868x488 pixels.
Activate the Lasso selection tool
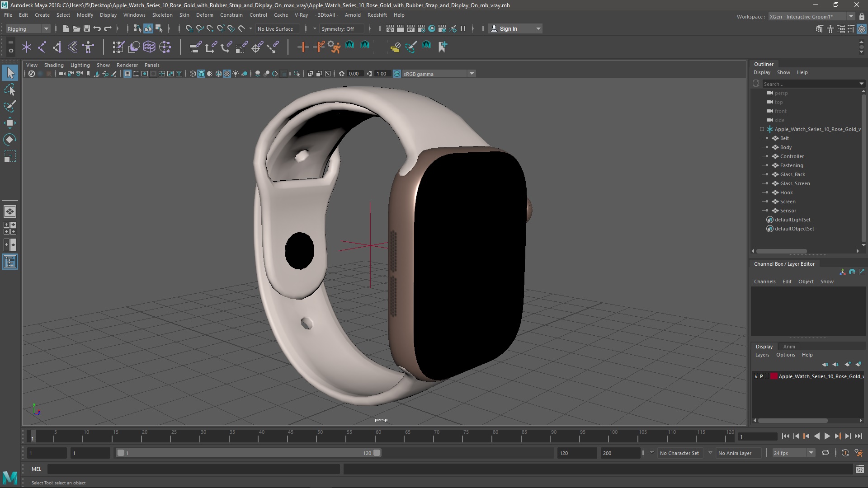10,90
